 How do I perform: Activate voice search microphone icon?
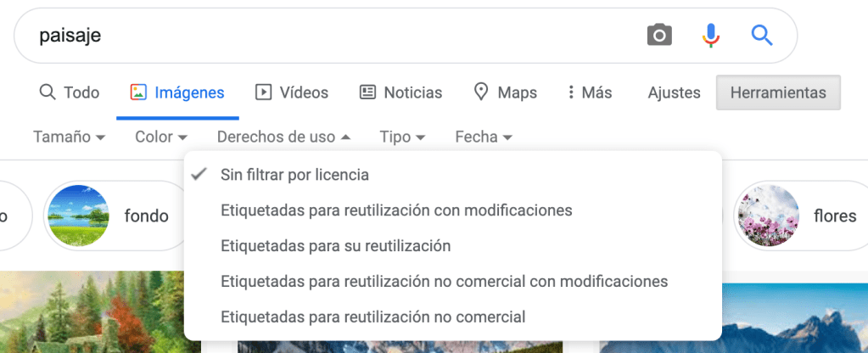point(711,35)
